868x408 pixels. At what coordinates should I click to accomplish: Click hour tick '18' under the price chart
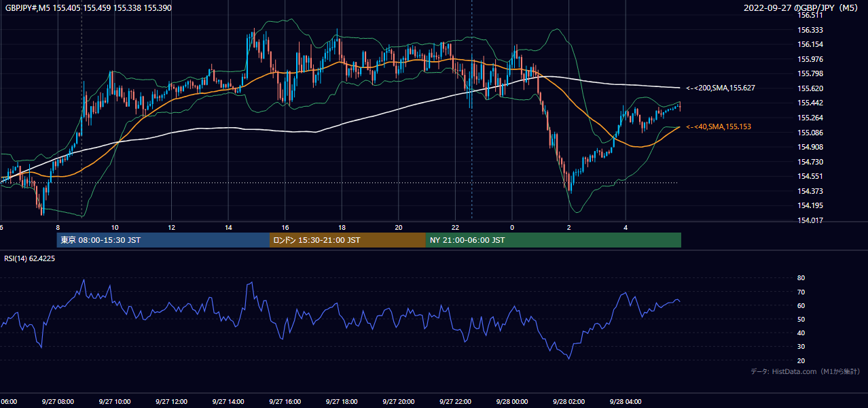point(342,228)
